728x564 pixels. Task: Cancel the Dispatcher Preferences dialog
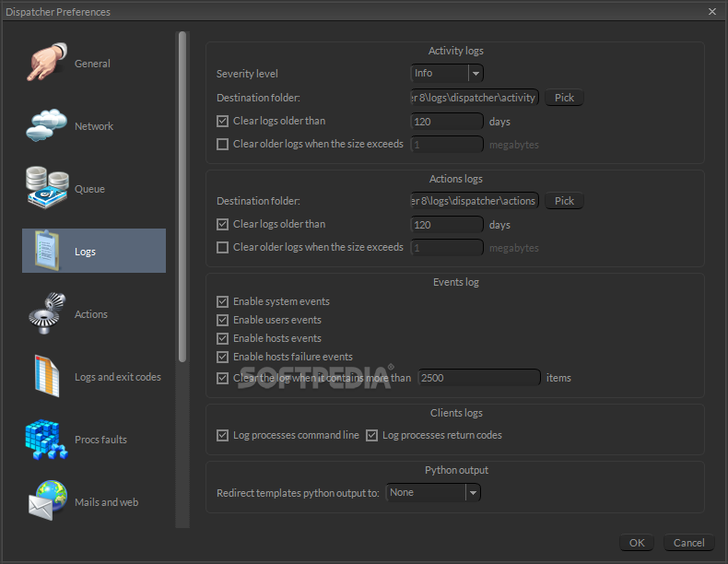[x=688, y=543]
